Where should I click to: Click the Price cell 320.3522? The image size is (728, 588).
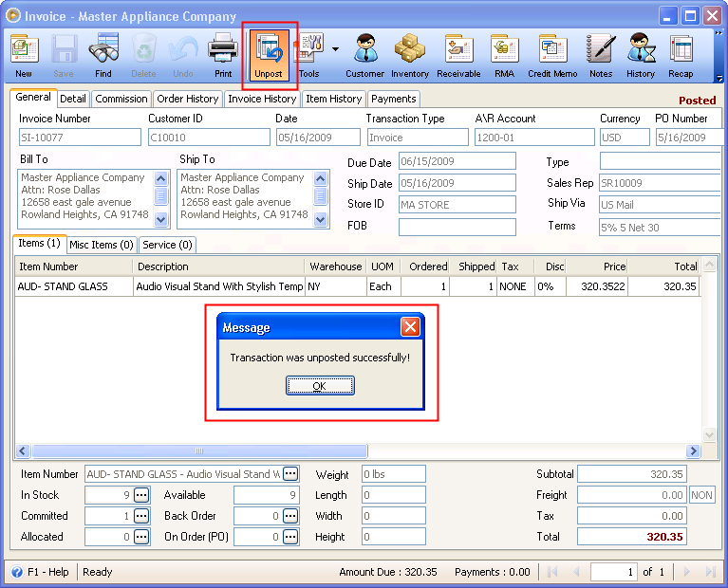(597, 286)
